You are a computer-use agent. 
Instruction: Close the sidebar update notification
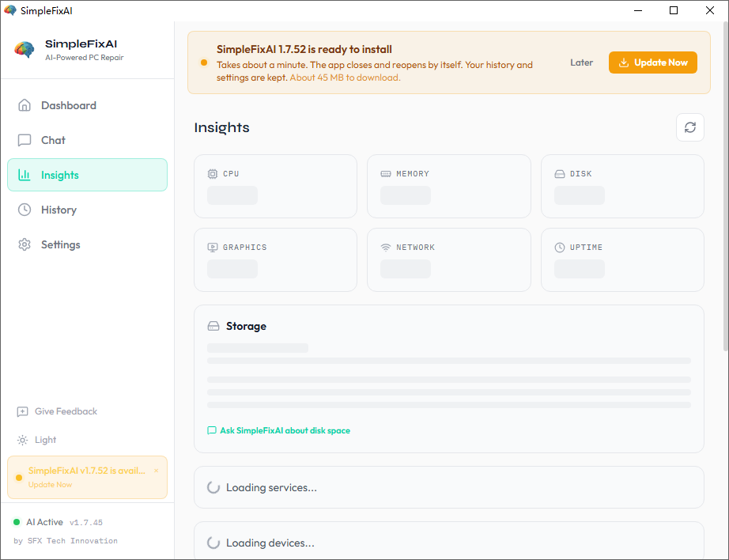[157, 471]
